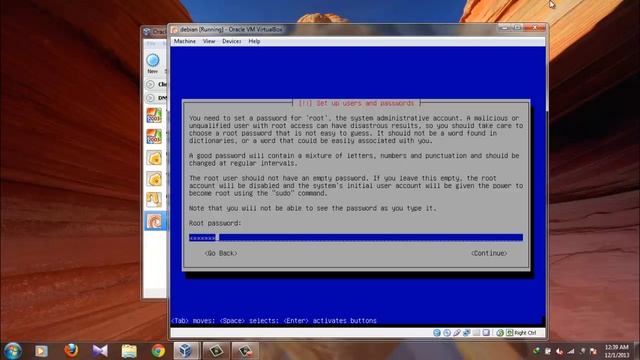
Task: Click the recording Camtasia taskbar button
Action: (x=245, y=351)
